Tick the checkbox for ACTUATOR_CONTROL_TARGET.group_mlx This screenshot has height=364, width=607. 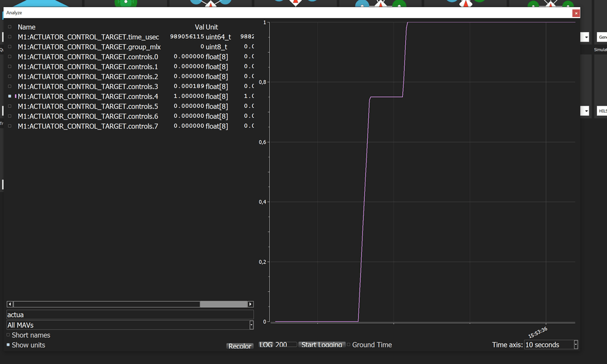pos(10,47)
